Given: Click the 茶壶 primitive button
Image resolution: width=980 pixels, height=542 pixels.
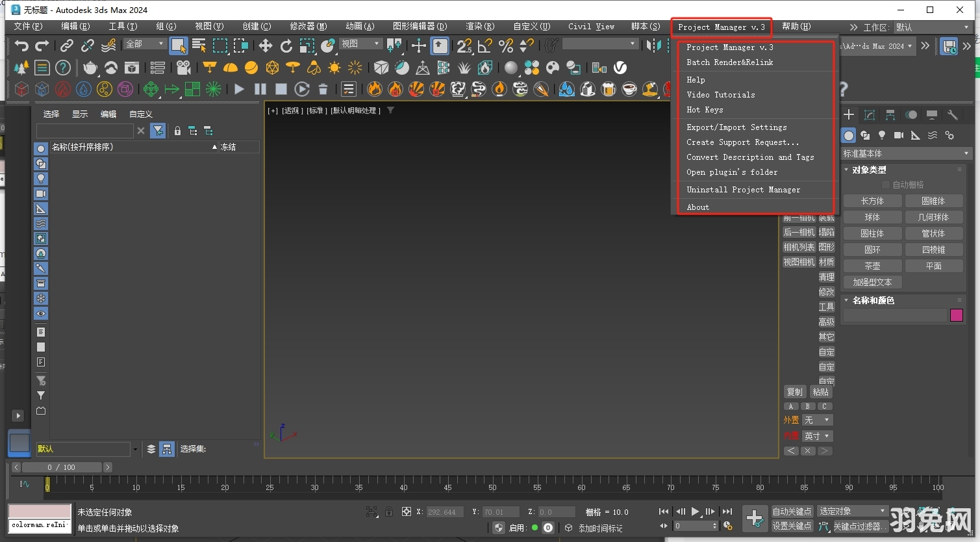Looking at the screenshot, I should [x=872, y=265].
